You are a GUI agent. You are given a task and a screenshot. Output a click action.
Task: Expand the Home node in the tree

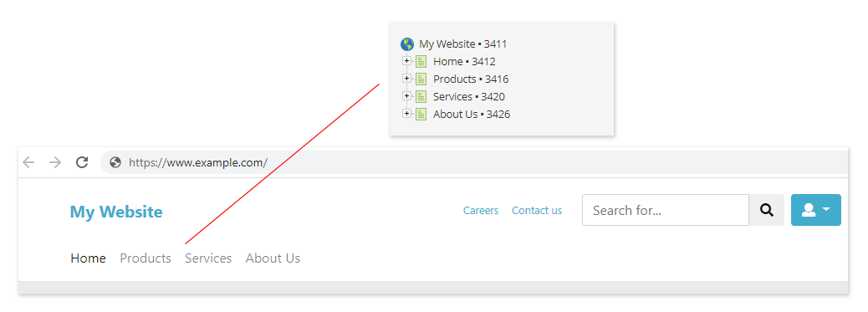[x=407, y=61]
